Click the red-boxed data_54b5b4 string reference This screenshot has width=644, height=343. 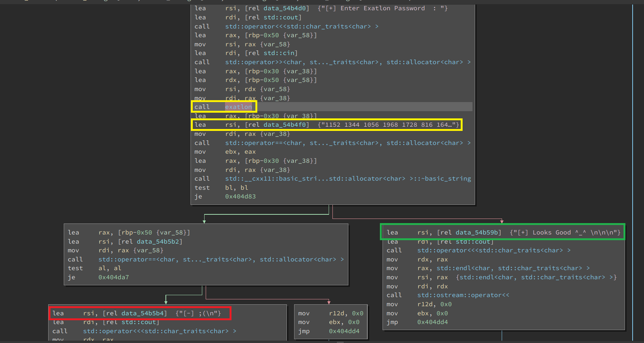point(143,313)
